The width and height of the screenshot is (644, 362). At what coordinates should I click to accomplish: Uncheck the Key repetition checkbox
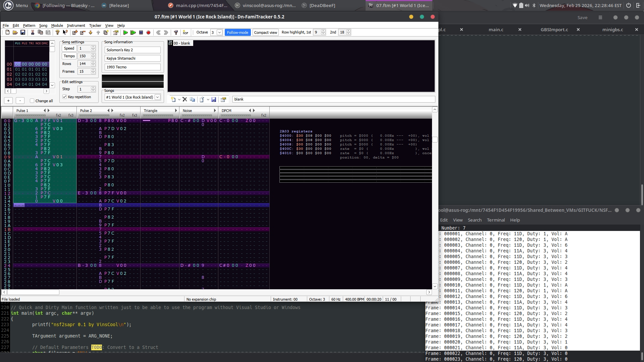(x=65, y=97)
